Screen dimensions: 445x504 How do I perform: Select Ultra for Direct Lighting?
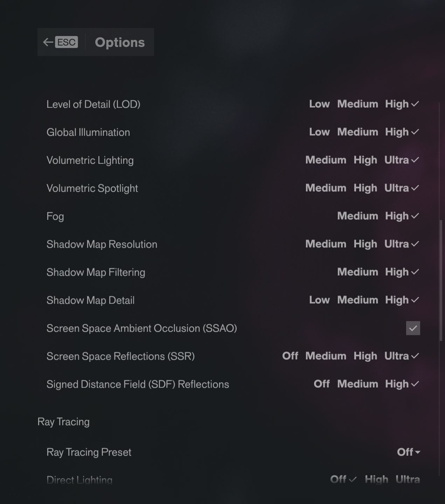[x=408, y=479]
